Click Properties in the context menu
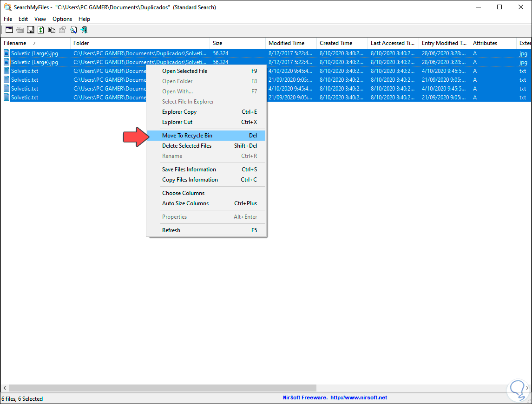Screen dimensions: 532x404 point(207,217)
